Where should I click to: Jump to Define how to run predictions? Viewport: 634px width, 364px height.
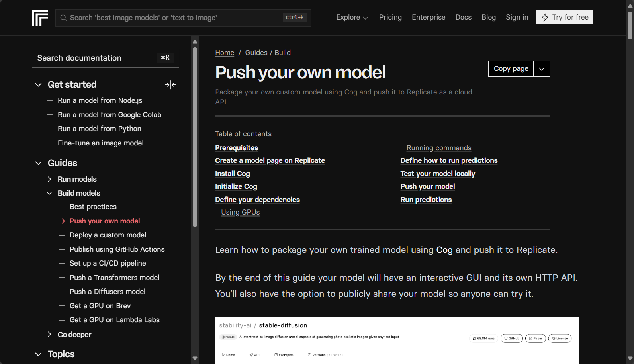click(x=449, y=160)
